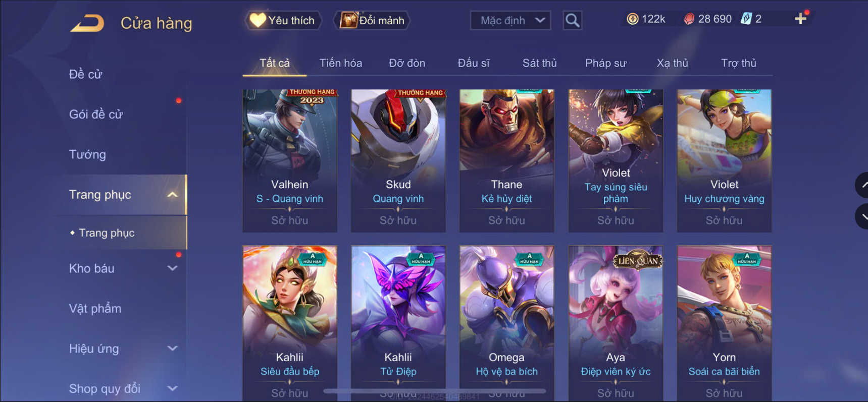Expand the Hiệu ứng section
This screenshot has width=868, height=402.
(x=172, y=349)
